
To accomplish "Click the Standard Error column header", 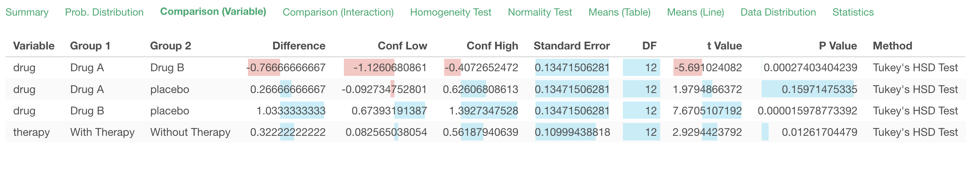I will 572,46.
